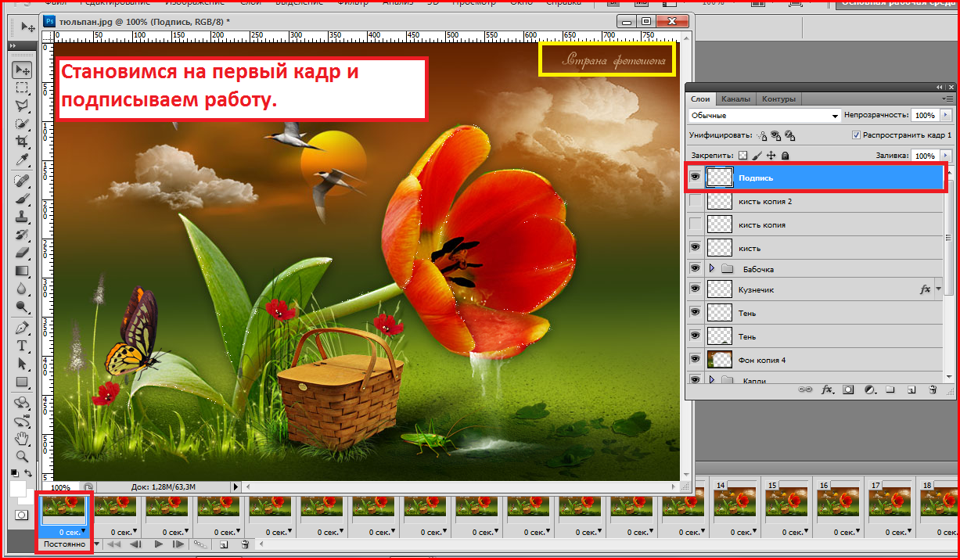
Task: Delete layer with Layers panel trash icon
Action: click(x=932, y=389)
